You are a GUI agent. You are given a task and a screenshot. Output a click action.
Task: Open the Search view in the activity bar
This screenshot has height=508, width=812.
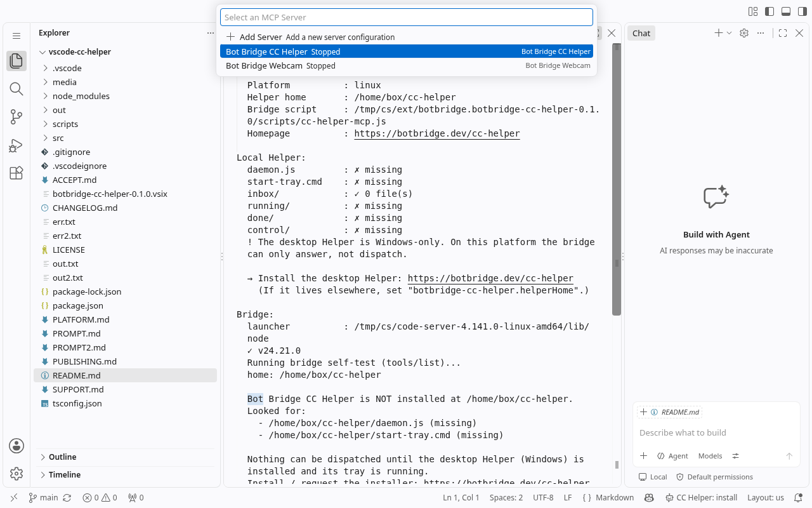coord(16,89)
